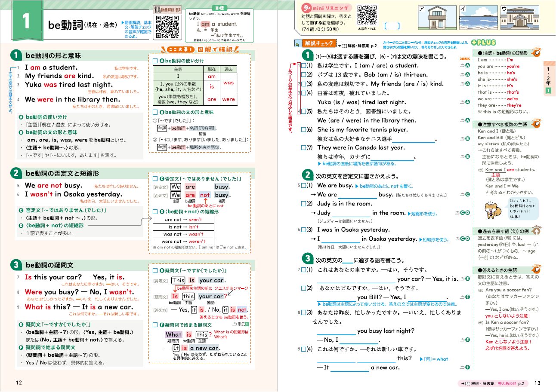Check the box for Ⓕ 疑問詞で始まる疑問文
Viewport: 556px width, 392px height.
155,325
